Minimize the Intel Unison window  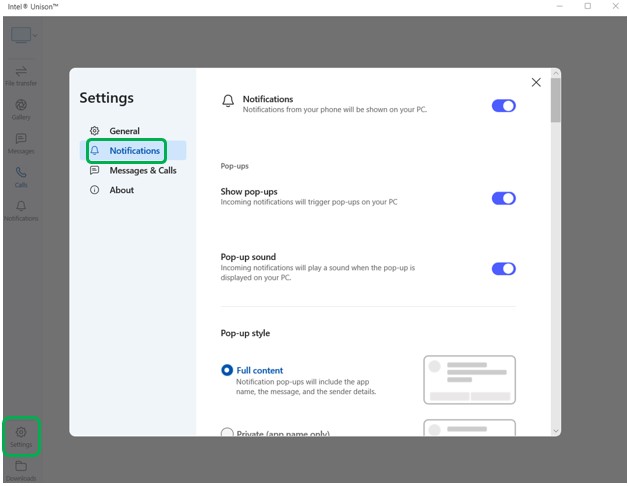point(560,6)
